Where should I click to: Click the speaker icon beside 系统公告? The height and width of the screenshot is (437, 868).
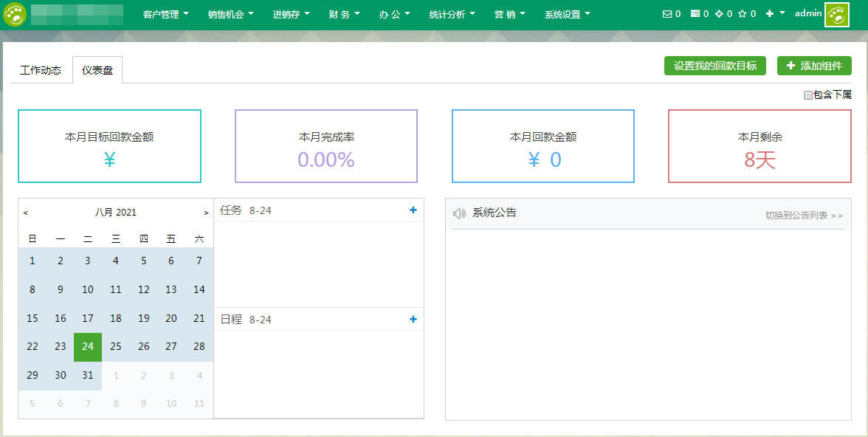[459, 213]
